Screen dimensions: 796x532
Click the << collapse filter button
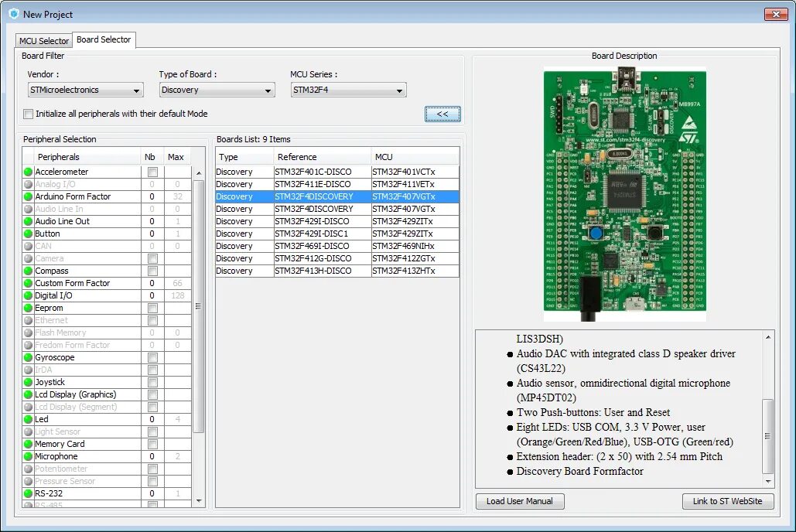tap(442, 114)
